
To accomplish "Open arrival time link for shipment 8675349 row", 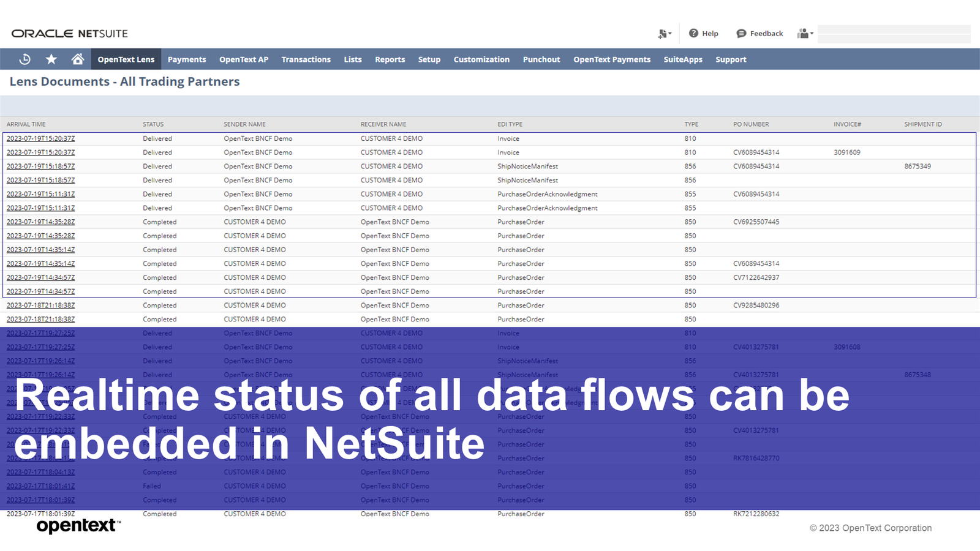I will click(40, 167).
